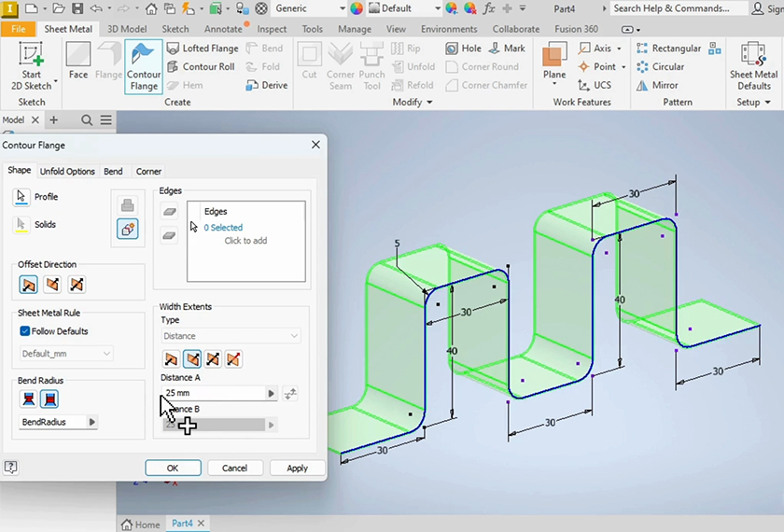This screenshot has height=532, width=784.
Task: Open Sheet Metal Defaults
Action: point(753,62)
